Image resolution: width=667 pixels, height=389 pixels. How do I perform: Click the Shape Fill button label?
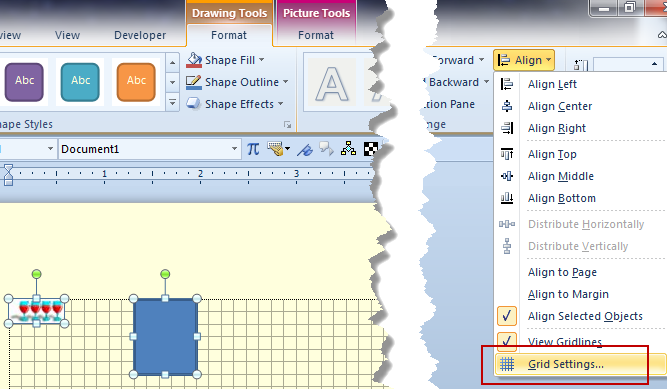point(230,60)
